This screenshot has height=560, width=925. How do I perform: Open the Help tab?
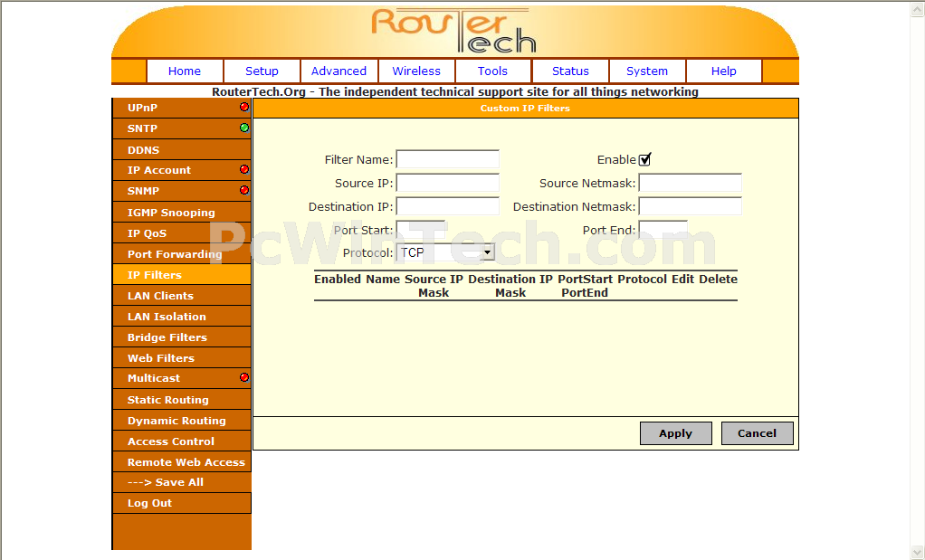click(x=724, y=71)
